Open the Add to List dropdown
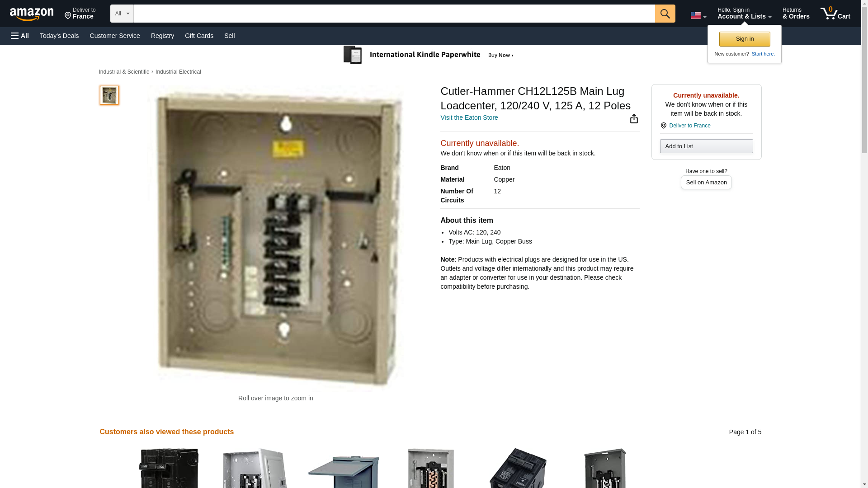Screen dimensions: 868x488 pos(706,146)
